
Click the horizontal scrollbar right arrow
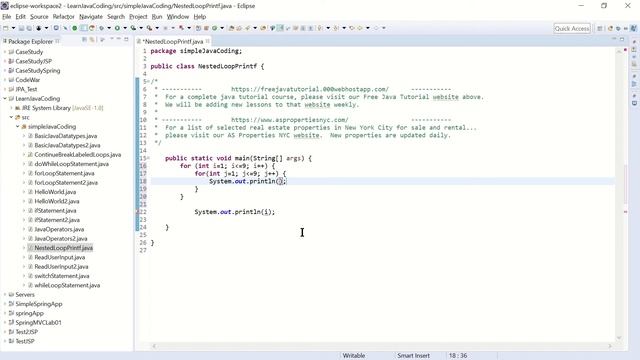(610, 346)
